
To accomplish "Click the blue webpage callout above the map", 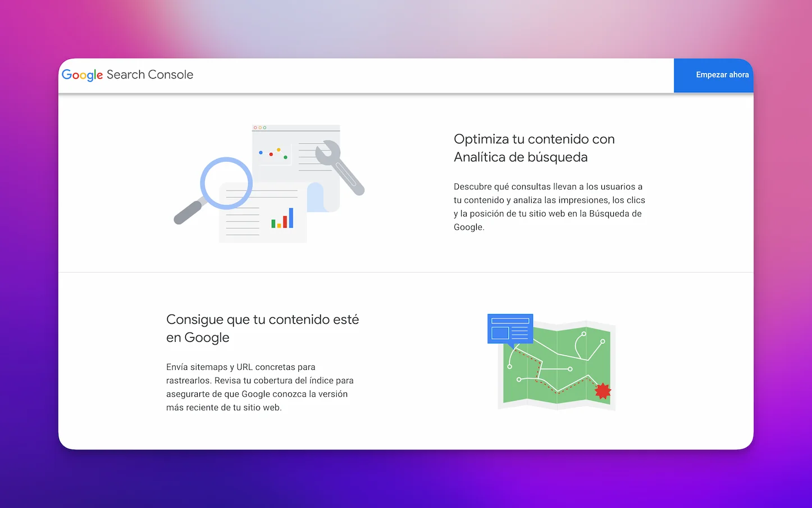I will click(510, 329).
